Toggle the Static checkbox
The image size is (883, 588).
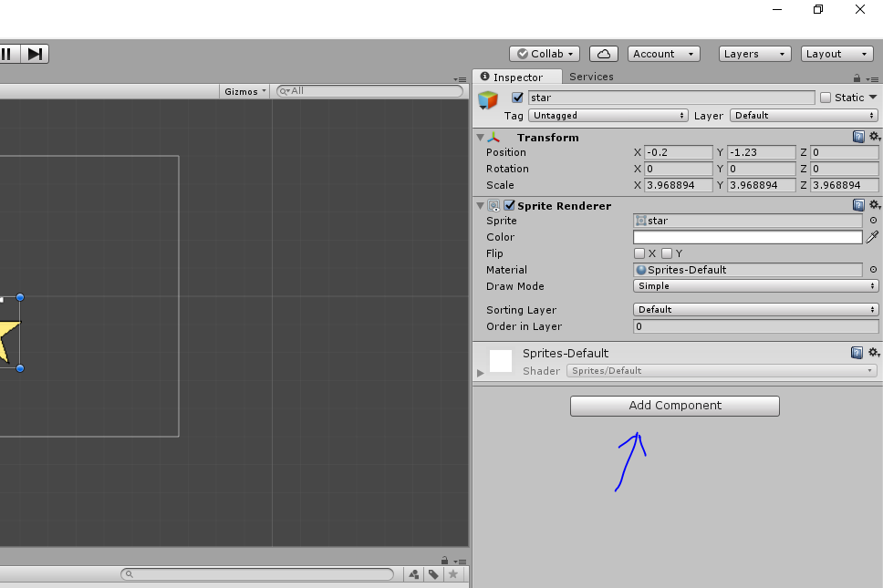coord(826,98)
